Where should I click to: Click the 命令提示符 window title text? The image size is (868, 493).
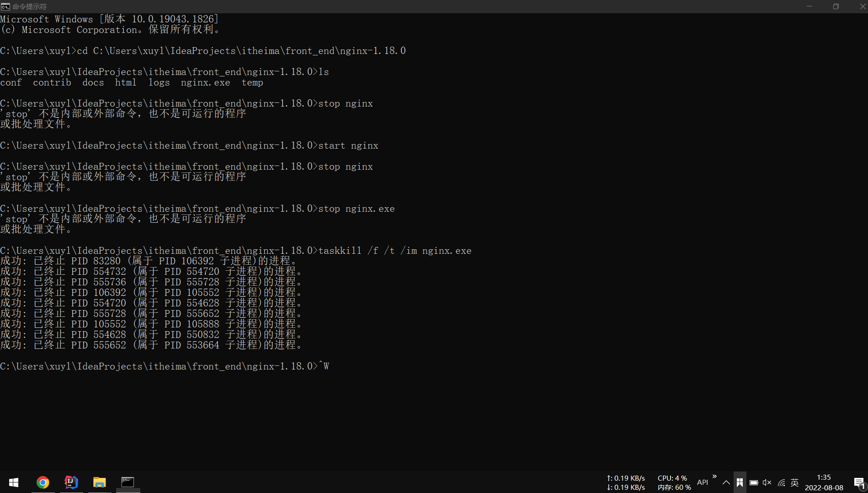pyautogui.click(x=29, y=6)
